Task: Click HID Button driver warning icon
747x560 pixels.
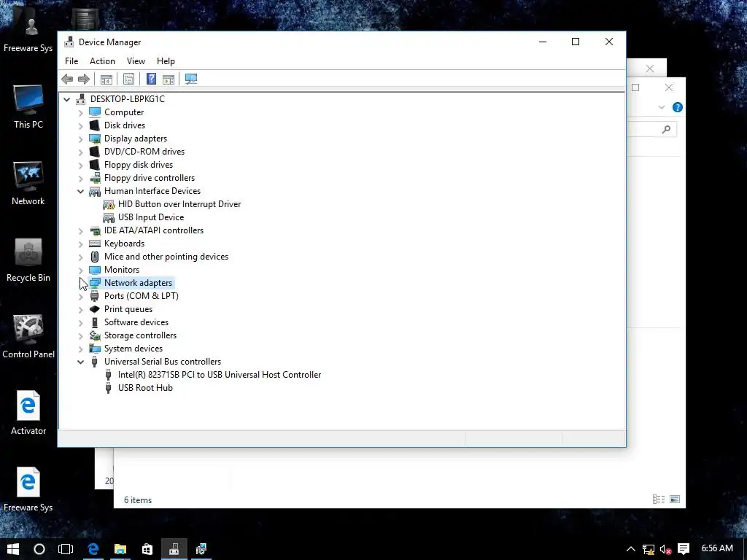Action: point(109,204)
